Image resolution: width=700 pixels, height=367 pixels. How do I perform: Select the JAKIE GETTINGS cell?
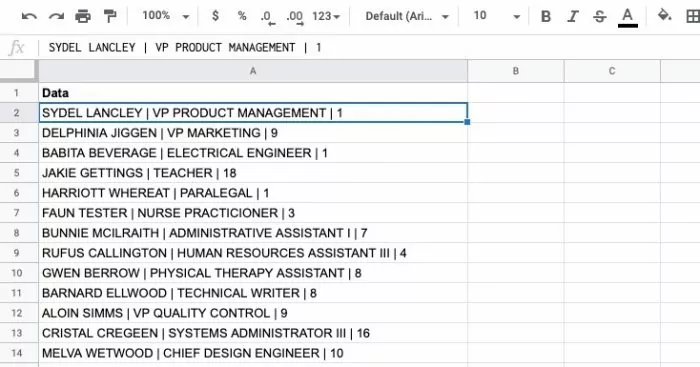coord(253,173)
